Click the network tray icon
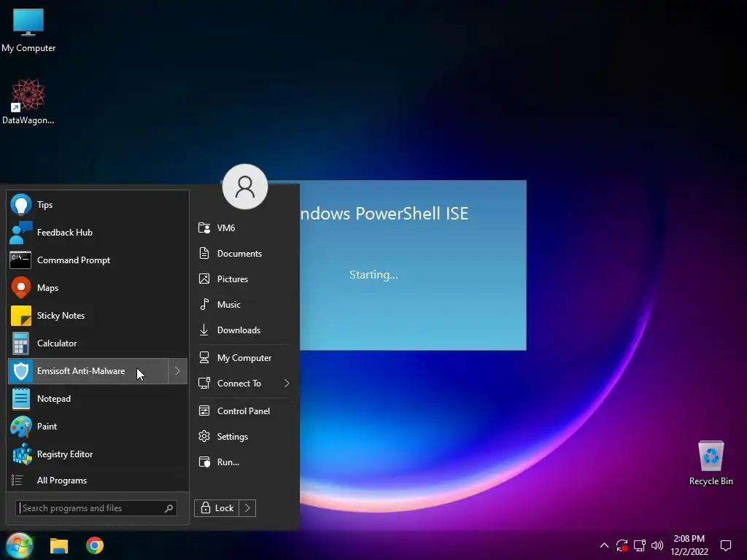Viewport: 747px width, 560px height. 639,545
